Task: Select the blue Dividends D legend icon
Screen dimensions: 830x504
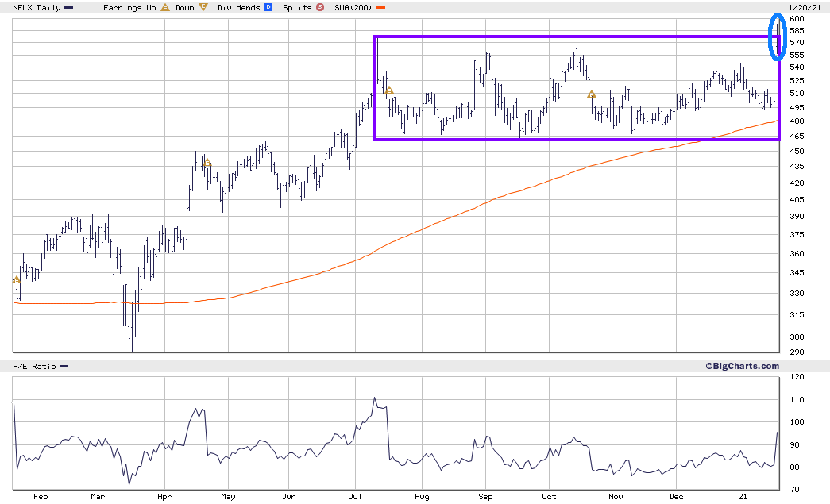Action: [268, 7]
